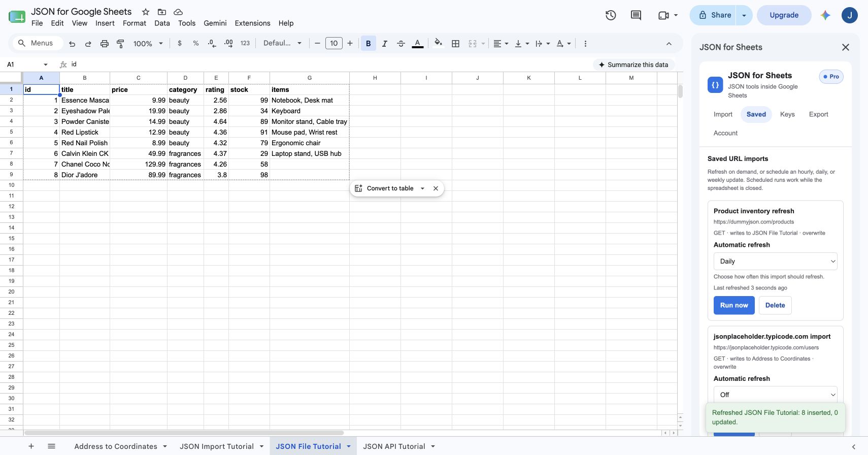Decrease decimal places icon
This screenshot has height=455, width=868.
tap(212, 44)
